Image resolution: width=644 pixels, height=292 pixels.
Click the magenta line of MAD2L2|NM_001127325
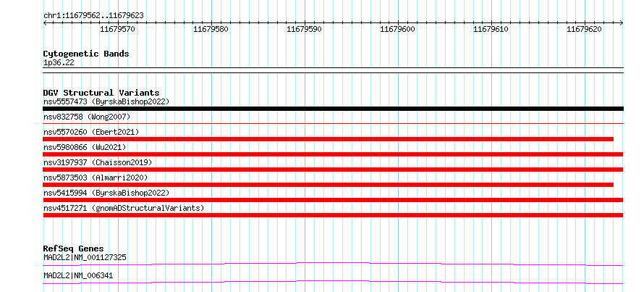coord(333,264)
